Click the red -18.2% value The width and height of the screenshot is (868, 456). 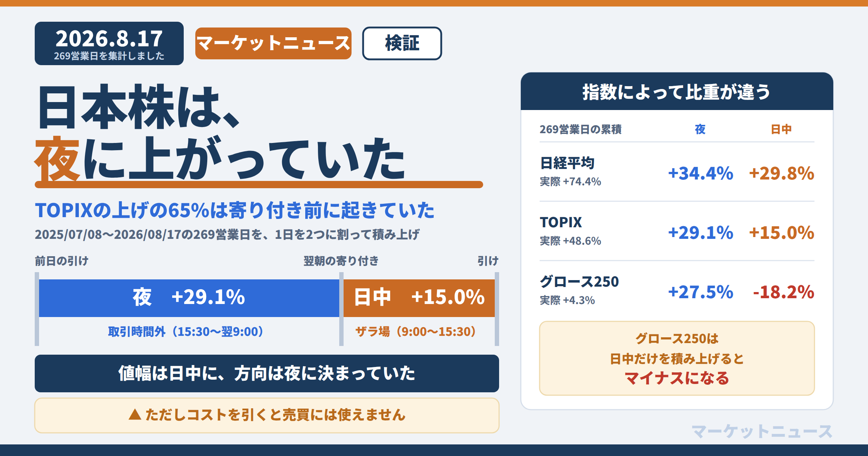pyautogui.click(x=783, y=292)
